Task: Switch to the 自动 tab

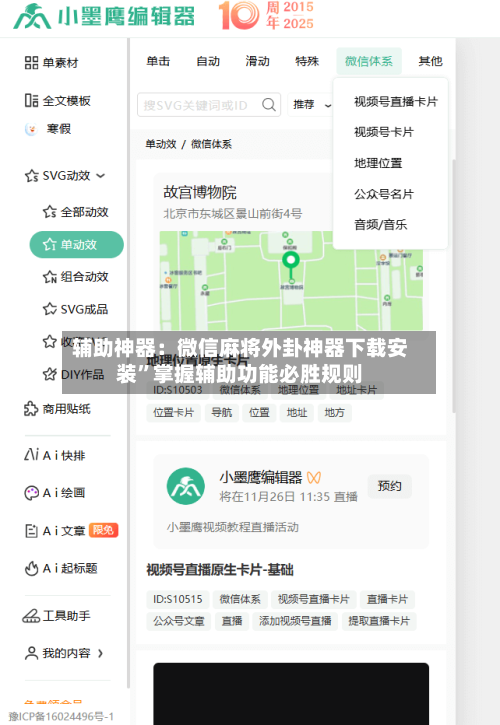Action: click(x=208, y=61)
